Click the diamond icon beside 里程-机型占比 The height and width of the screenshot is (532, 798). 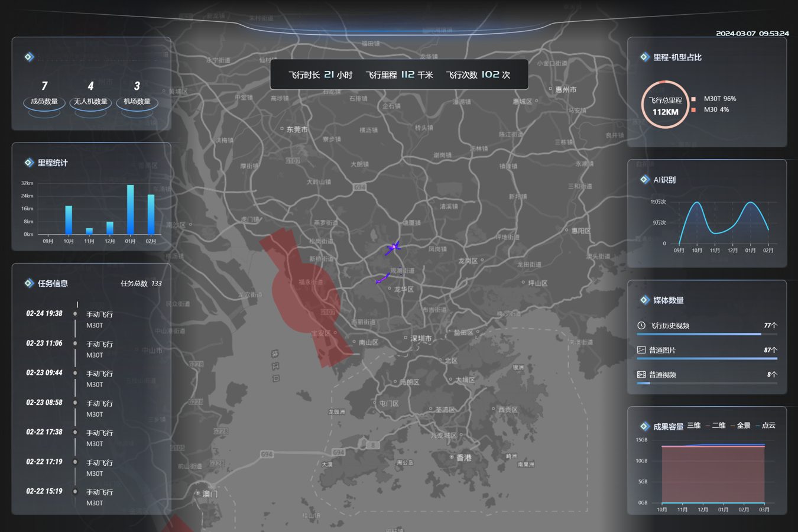coord(644,57)
